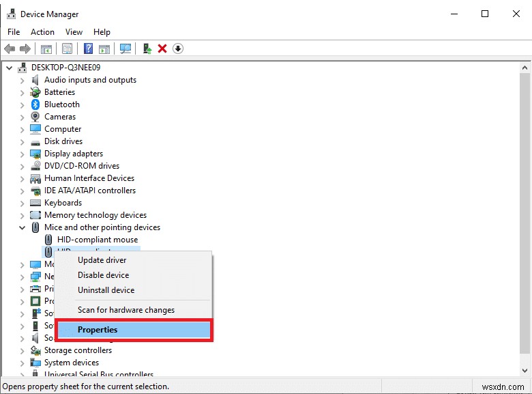This screenshot has width=532, height=394.
Task: Expand Audio inputs and outputs chevron
Action: coord(22,81)
